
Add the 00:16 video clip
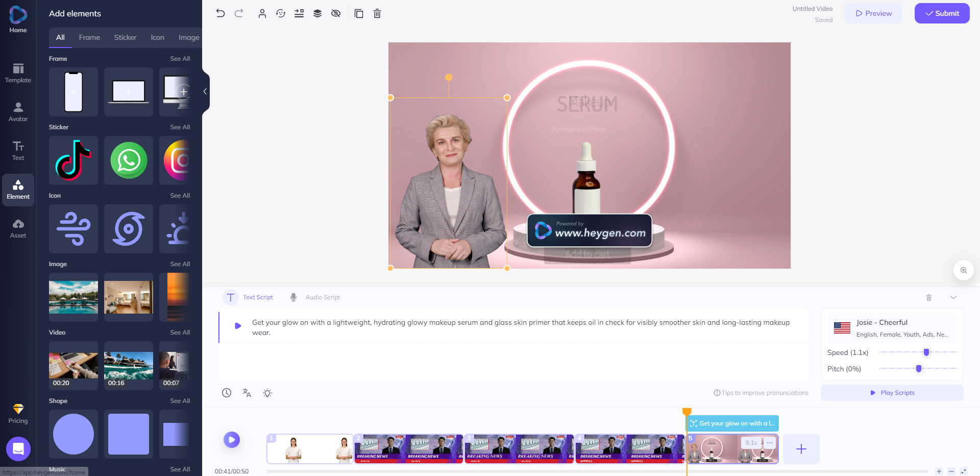click(129, 366)
